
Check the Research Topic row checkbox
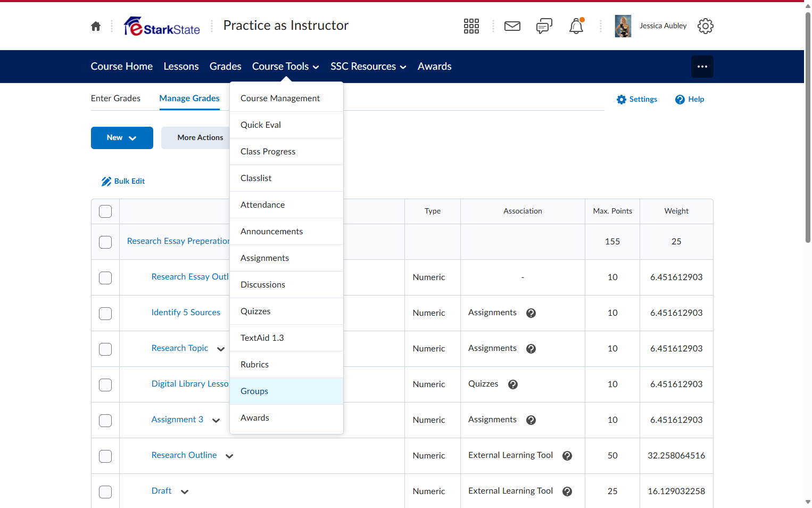point(105,349)
